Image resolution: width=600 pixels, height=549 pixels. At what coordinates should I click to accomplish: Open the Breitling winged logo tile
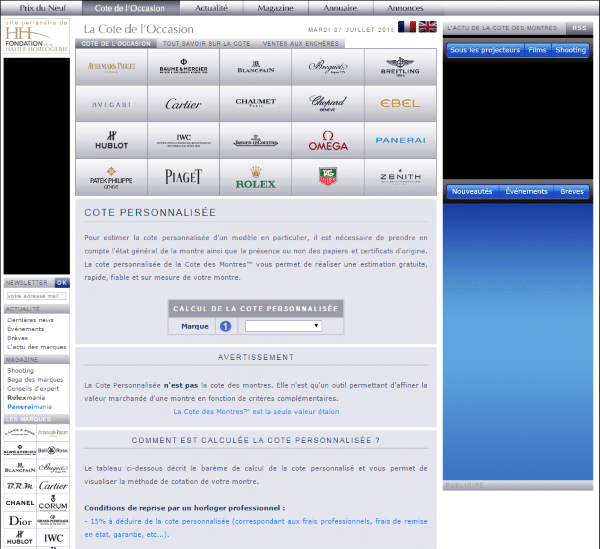click(400, 67)
